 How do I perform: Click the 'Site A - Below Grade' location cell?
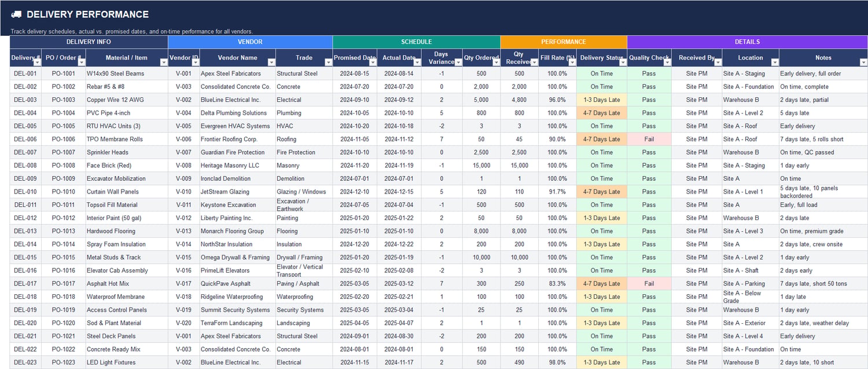click(x=751, y=297)
